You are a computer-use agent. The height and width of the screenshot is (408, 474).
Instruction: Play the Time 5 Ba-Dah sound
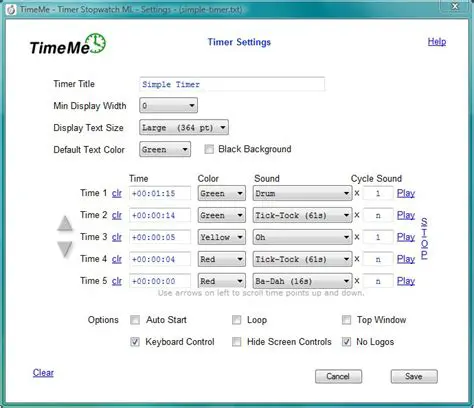(406, 281)
